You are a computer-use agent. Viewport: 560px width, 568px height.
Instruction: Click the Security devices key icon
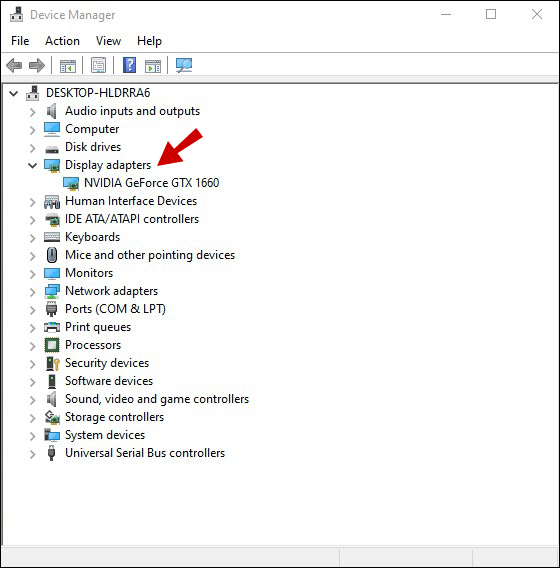coord(53,363)
